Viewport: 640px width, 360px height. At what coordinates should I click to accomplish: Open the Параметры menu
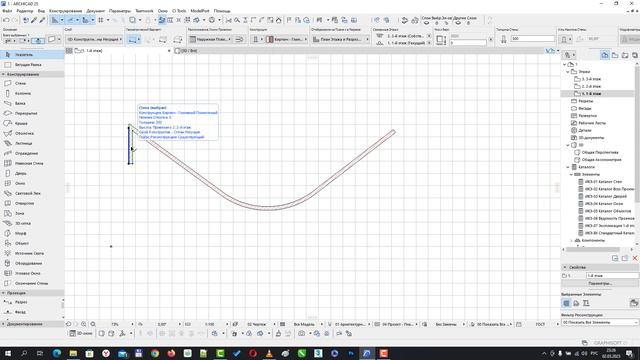(x=120, y=11)
